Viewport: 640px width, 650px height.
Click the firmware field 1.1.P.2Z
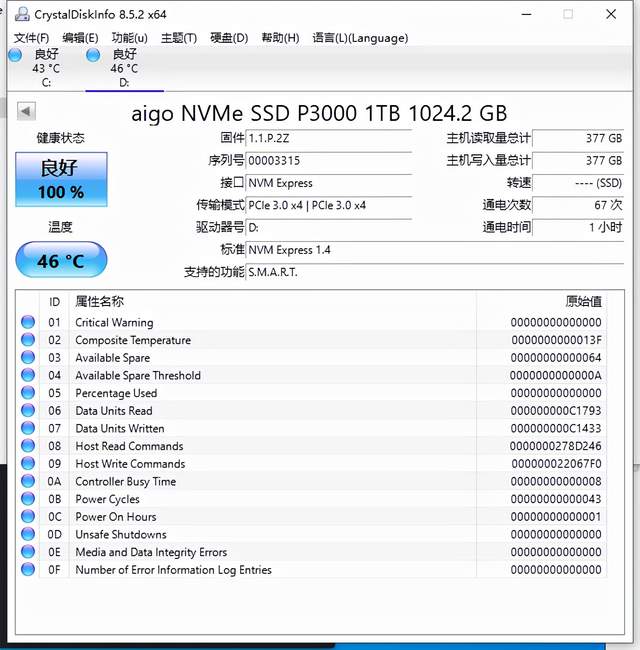[x=329, y=138]
